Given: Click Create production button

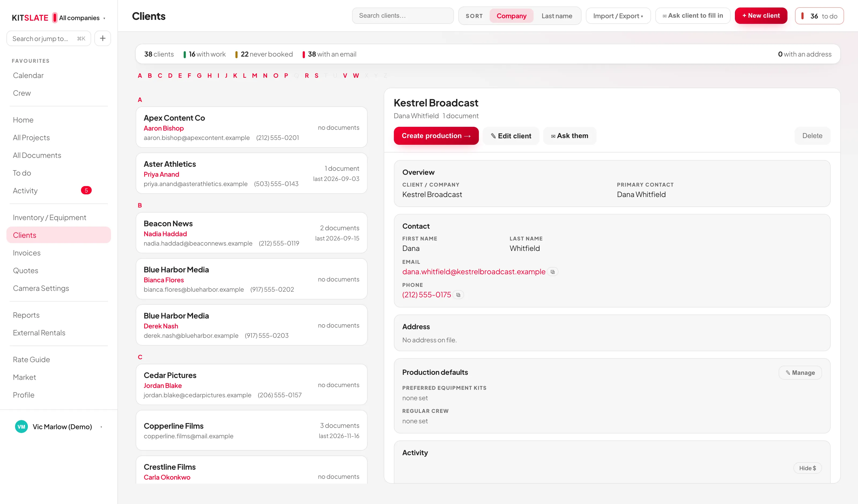Looking at the screenshot, I should (436, 136).
